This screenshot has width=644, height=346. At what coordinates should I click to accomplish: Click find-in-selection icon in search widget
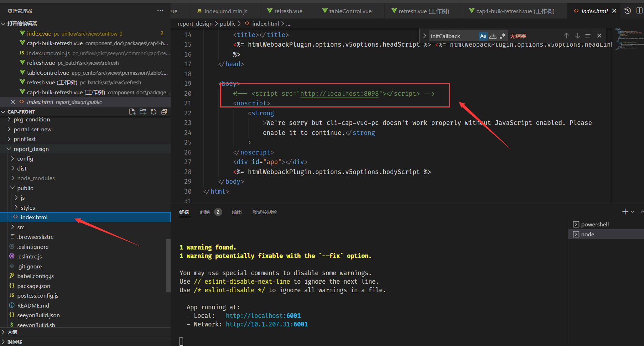pos(588,36)
